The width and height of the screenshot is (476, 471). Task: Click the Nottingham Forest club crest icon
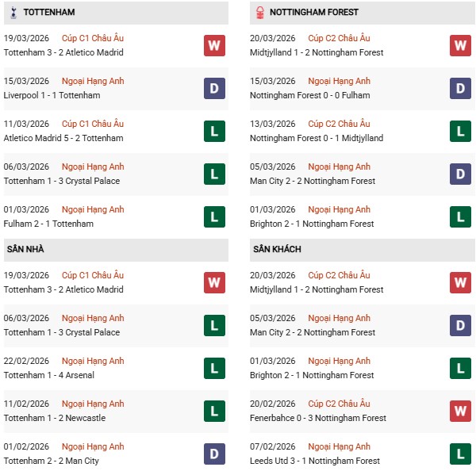259,13
